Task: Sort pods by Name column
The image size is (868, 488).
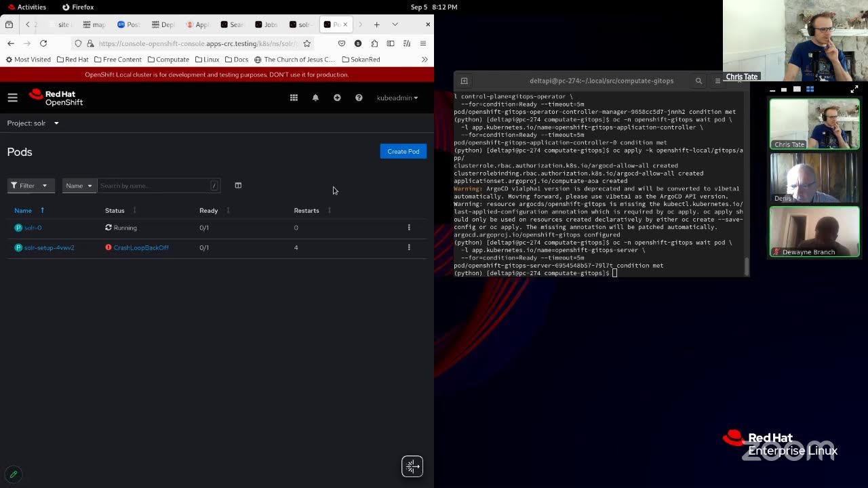Action: point(29,210)
